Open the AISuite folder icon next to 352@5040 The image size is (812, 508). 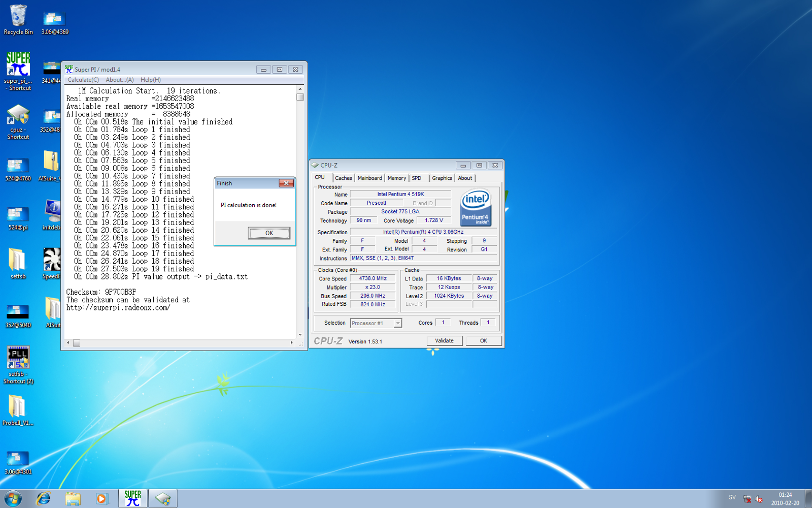tap(53, 312)
